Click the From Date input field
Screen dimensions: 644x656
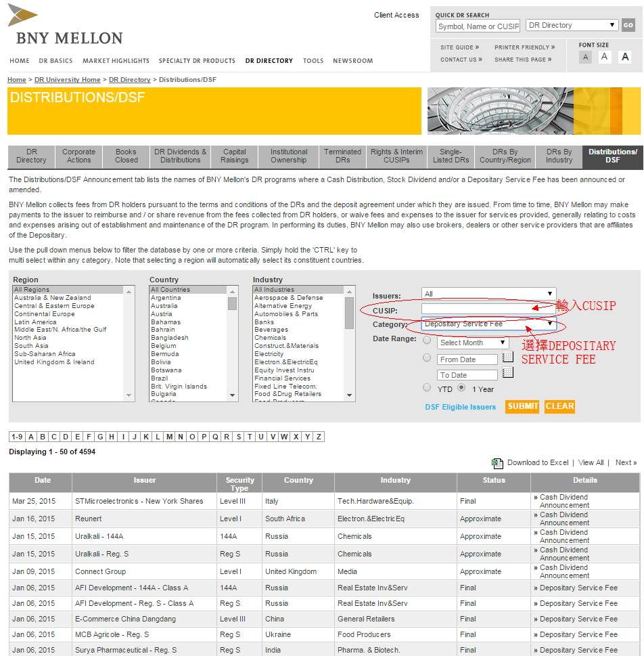(467, 359)
